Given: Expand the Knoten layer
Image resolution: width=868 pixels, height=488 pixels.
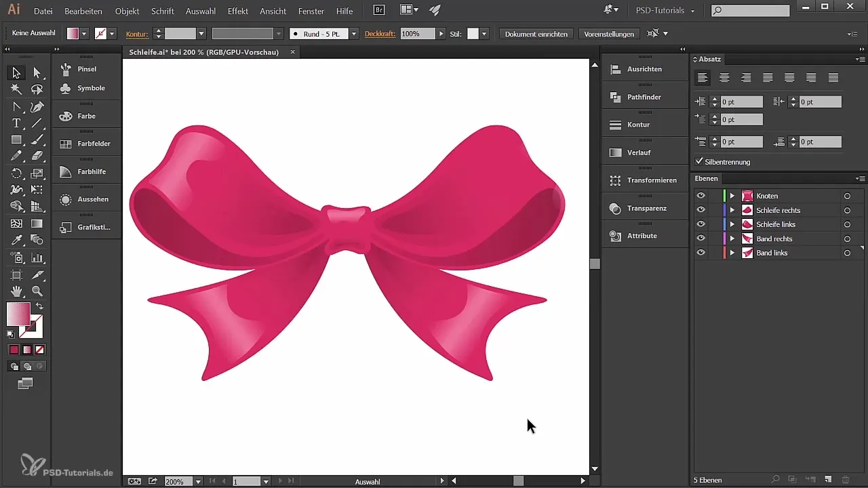Looking at the screenshot, I should [x=732, y=196].
